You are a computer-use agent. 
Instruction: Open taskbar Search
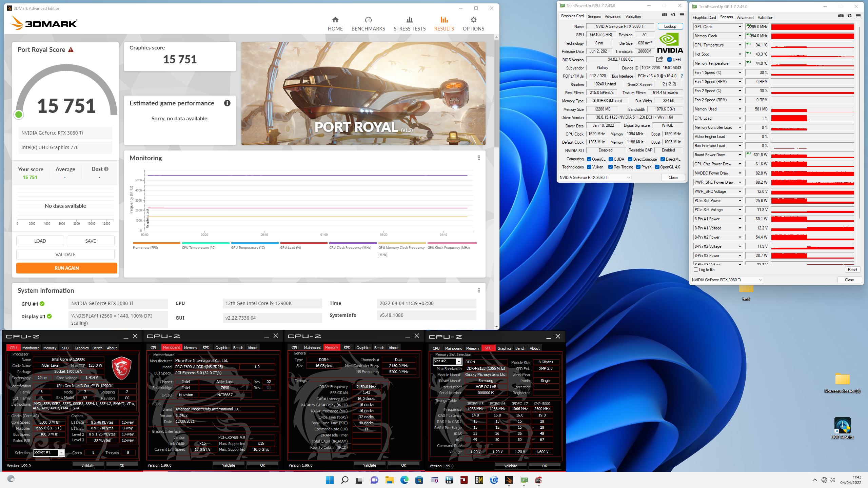point(344,480)
